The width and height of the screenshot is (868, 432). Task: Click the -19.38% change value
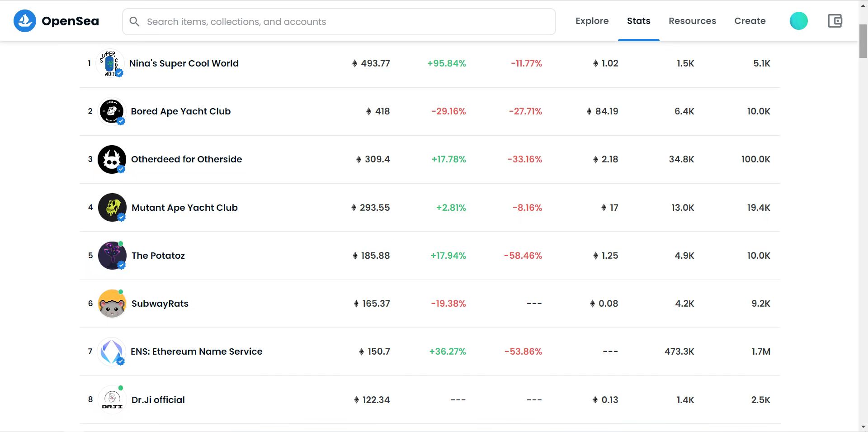point(448,304)
